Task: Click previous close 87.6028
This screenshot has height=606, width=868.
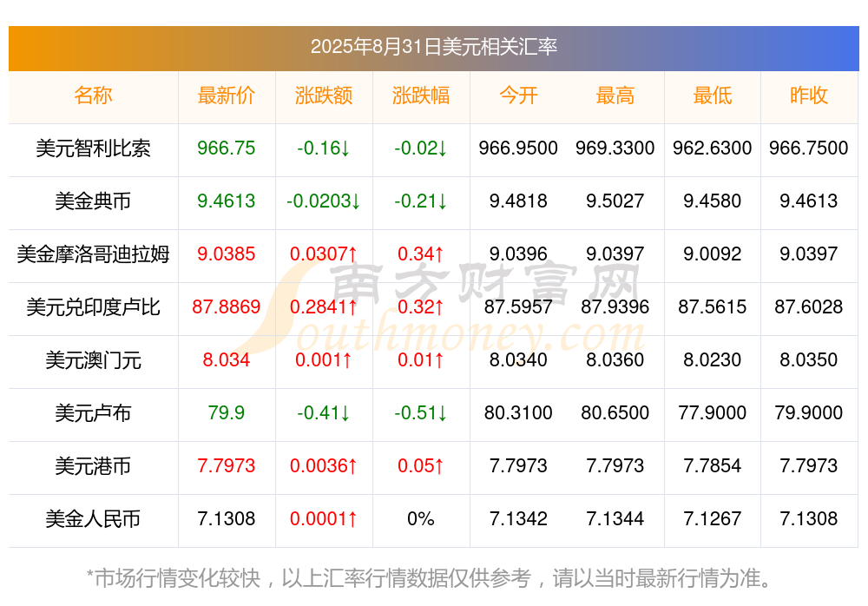Action: (809, 306)
